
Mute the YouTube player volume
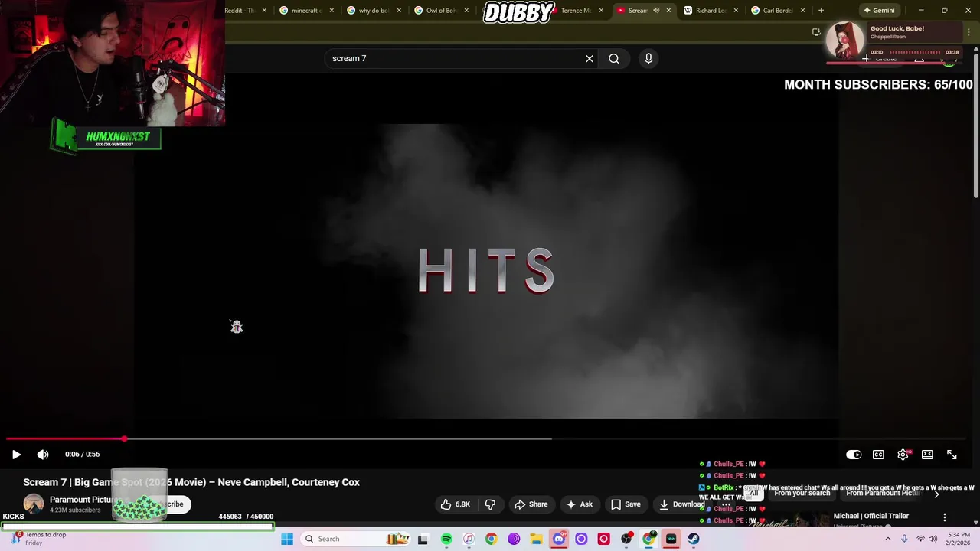tap(43, 455)
